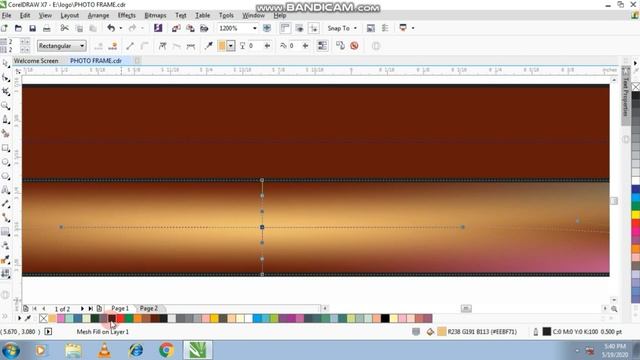Expand the document palette flyout arrow
Screen dimensions: 640x360
pyautogui.click(x=19, y=318)
